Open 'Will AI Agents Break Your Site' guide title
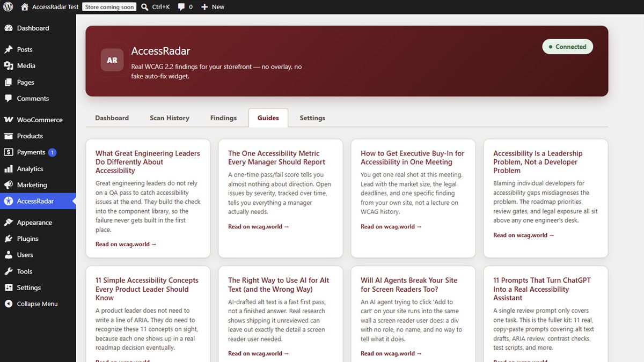Screen dimensions: 644x362 pos(409,285)
